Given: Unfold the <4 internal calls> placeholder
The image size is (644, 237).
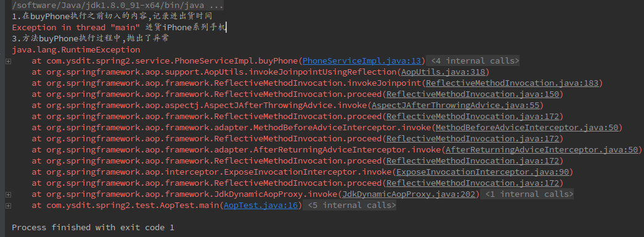Looking at the screenshot, I should (x=475, y=61).
